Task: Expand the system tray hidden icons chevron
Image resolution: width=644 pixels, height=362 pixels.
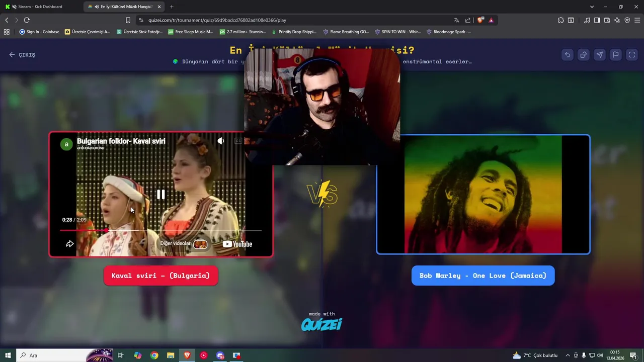Action: [568, 355]
